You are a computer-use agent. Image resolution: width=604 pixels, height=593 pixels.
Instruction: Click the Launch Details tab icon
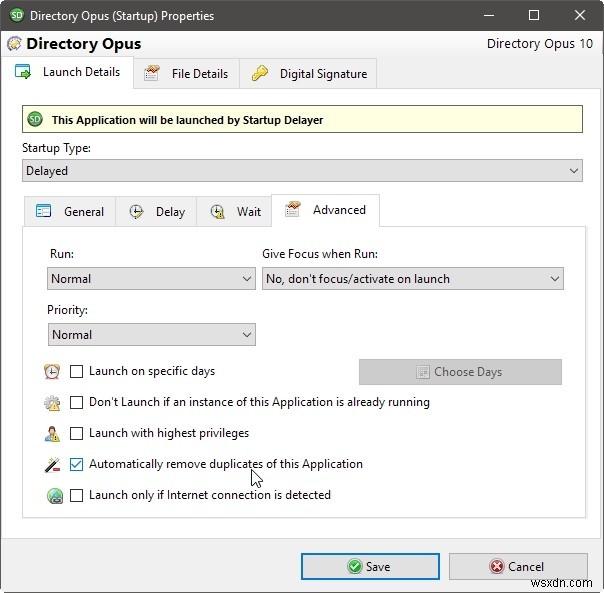(23, 72)
